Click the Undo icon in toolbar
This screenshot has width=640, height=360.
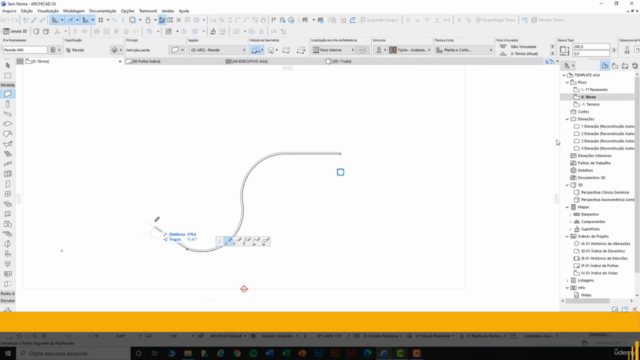pyautogui.click(x=6, y=20)
